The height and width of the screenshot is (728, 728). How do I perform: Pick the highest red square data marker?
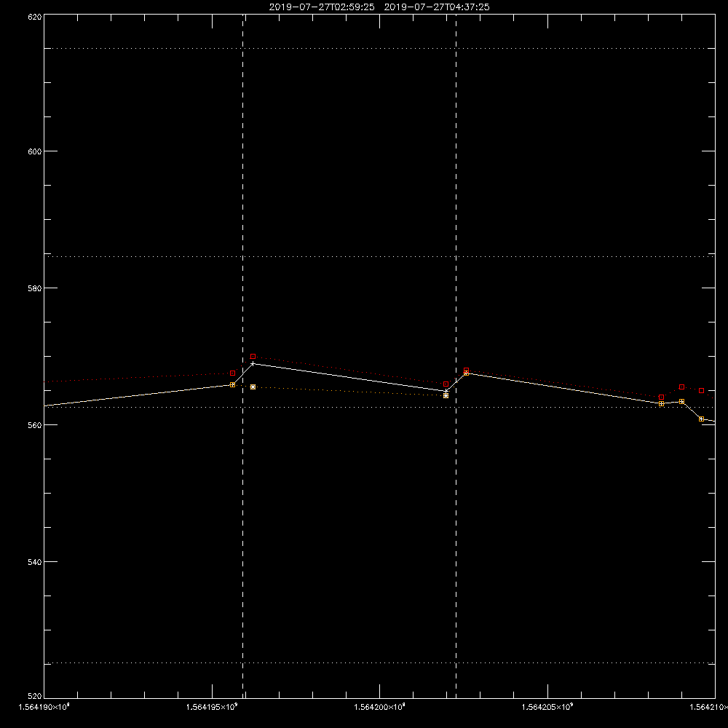[x=253, y=356]
